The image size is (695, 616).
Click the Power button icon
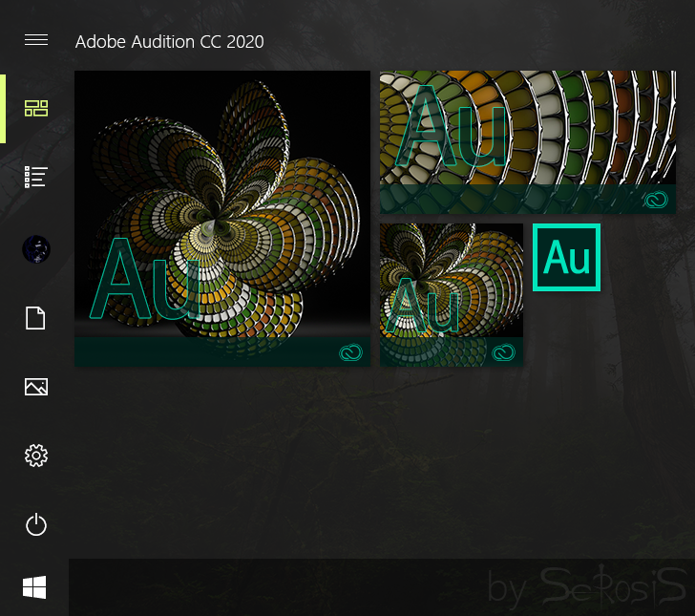click(x=36, y=524)
